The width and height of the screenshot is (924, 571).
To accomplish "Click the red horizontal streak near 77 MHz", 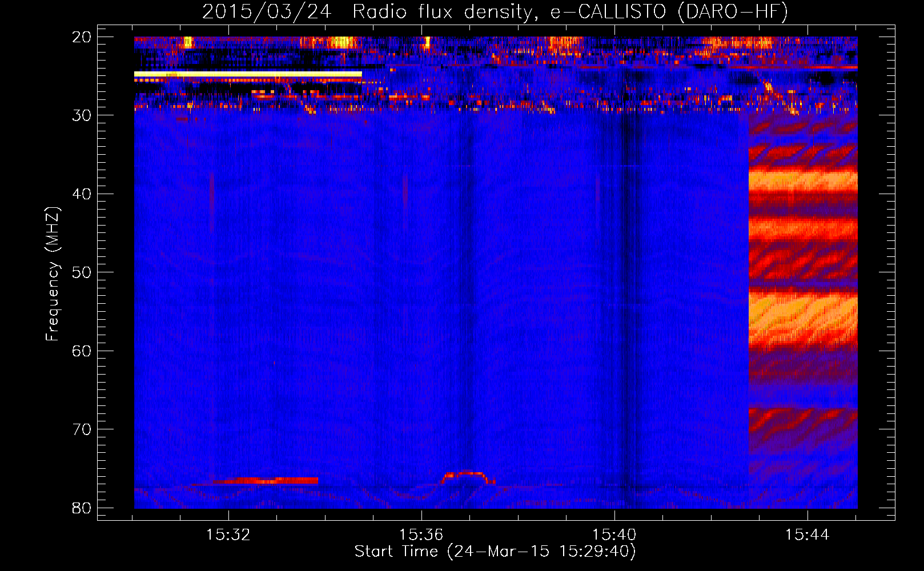I will coord(266,481).
